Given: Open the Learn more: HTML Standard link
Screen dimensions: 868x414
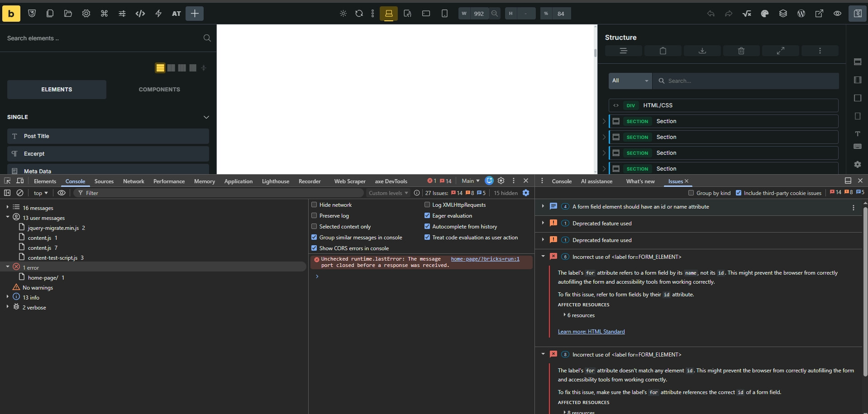Looking at the screenshot, I should 591,332.
